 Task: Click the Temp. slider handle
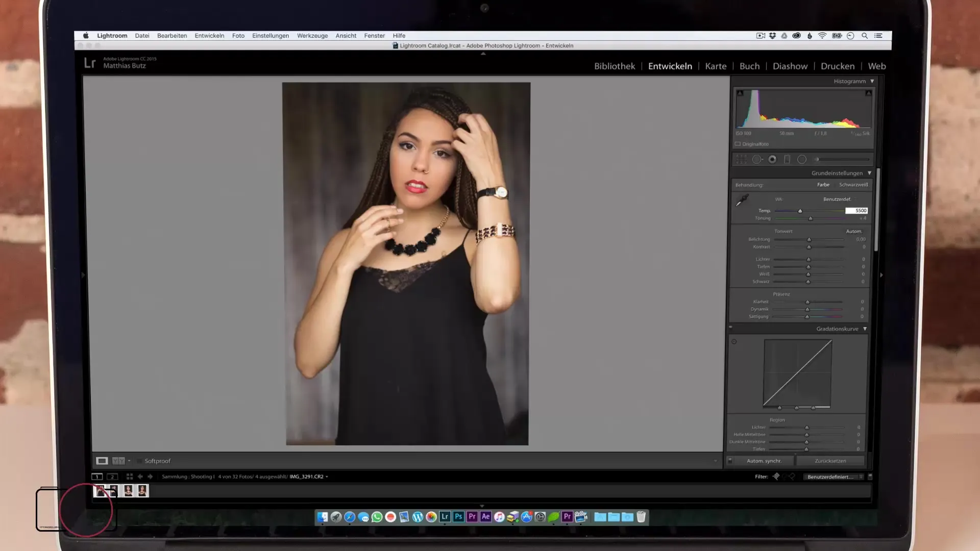coord(800,211)
